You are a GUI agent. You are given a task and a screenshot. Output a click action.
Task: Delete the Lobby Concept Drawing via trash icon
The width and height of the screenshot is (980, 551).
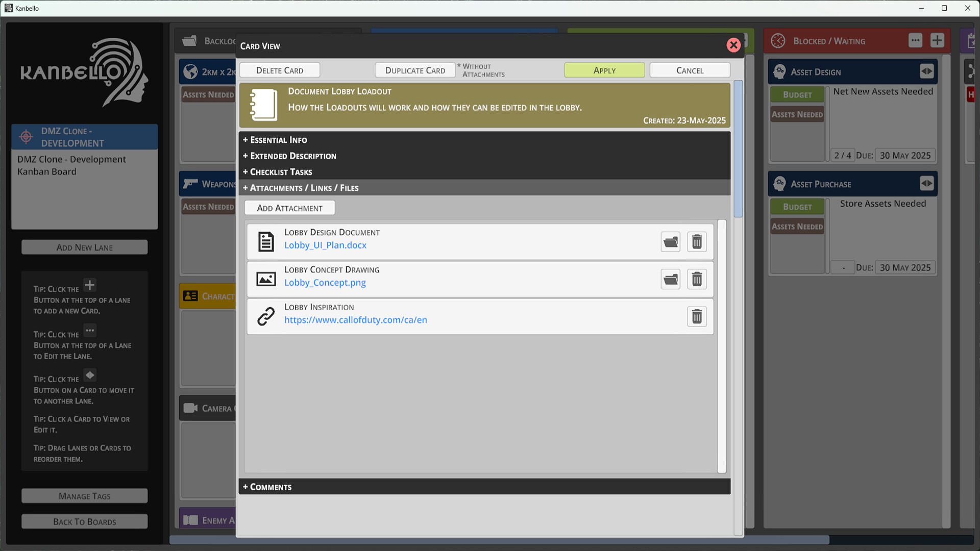pos(697,279)
